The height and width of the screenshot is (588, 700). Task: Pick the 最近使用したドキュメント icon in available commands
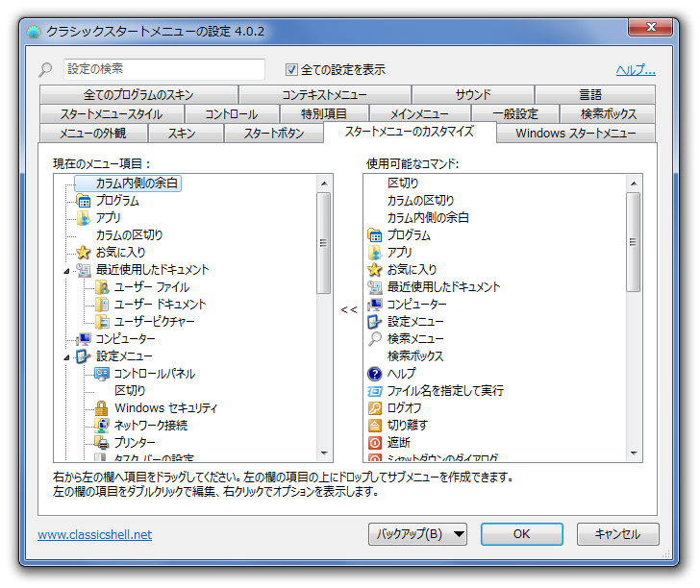click(375, 287)
